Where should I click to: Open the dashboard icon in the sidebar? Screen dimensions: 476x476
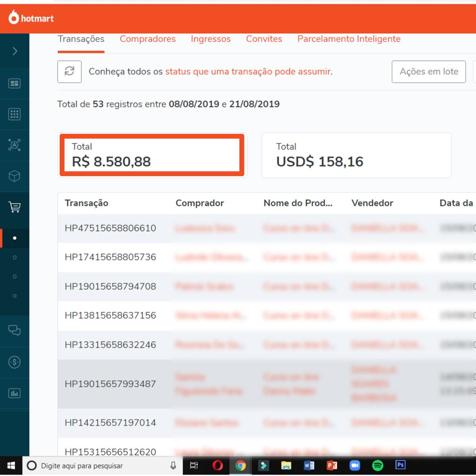click(14, 84)
